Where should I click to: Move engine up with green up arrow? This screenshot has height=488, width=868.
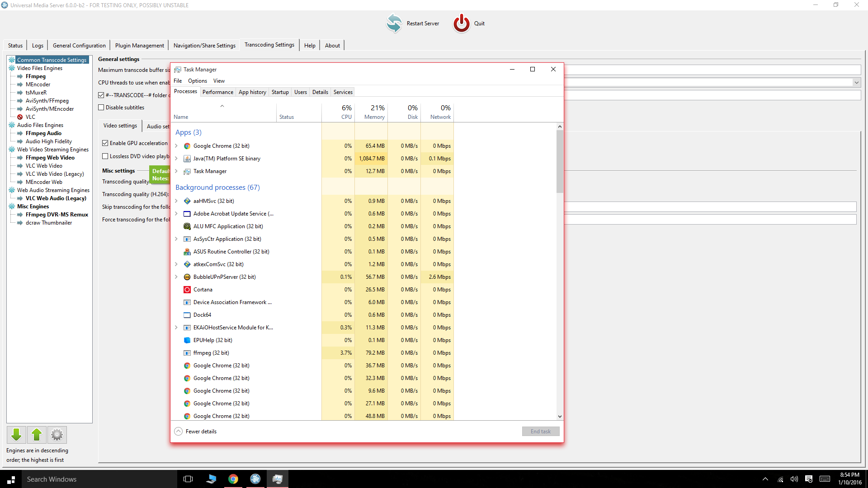[37, 435]
